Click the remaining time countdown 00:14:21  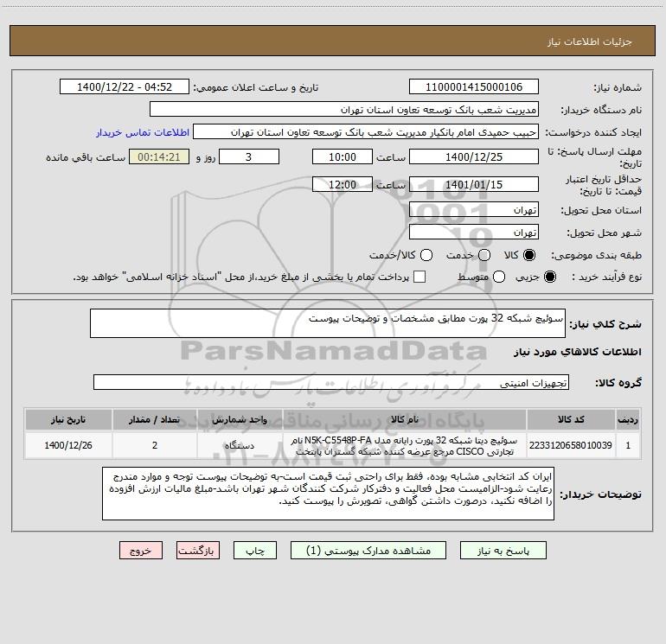[159, 156]
